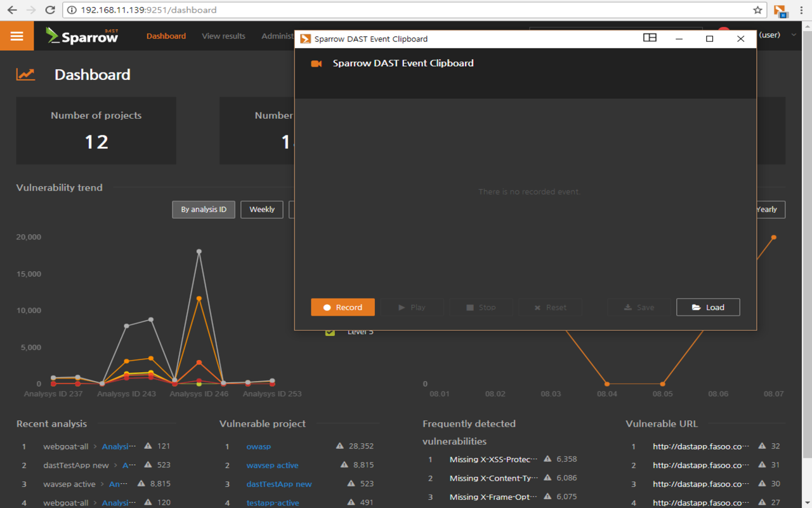Click the Sparrow icon in the Clipboard title bar
The width and height of the screenshot is (812, 508).
[305, 39]
